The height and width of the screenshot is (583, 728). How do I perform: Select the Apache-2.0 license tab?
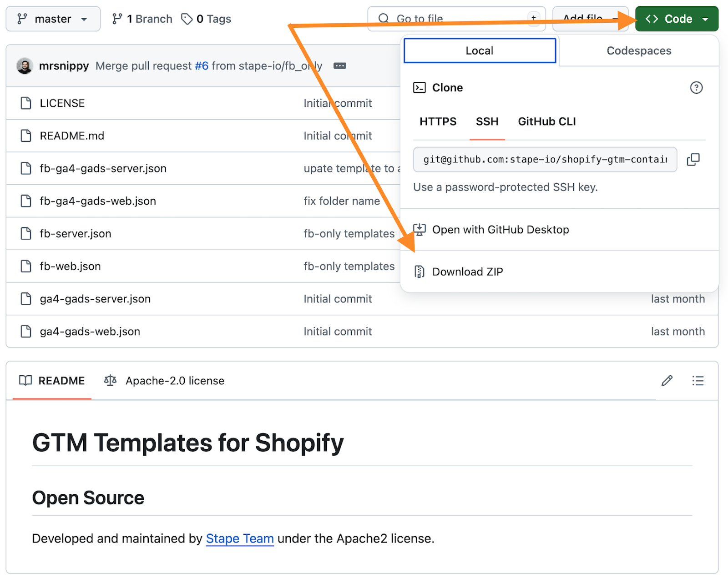[x=164, y=381]
